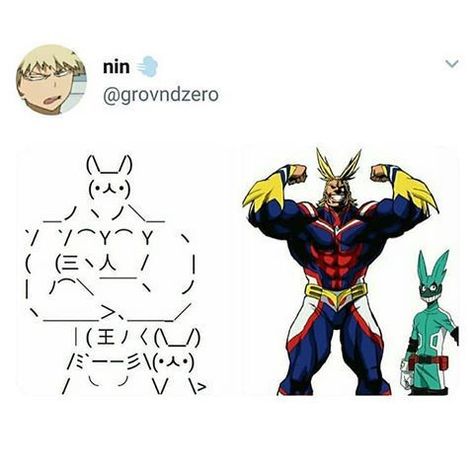Click the hero's yellow spiked hair
Viewport: 474px width, 474px height.
337,170
